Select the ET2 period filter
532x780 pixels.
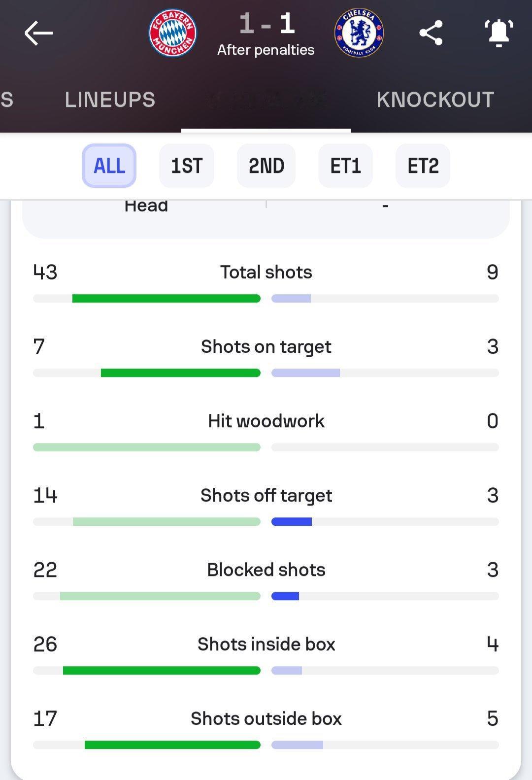pyautogui.click(x=423, y=166)
